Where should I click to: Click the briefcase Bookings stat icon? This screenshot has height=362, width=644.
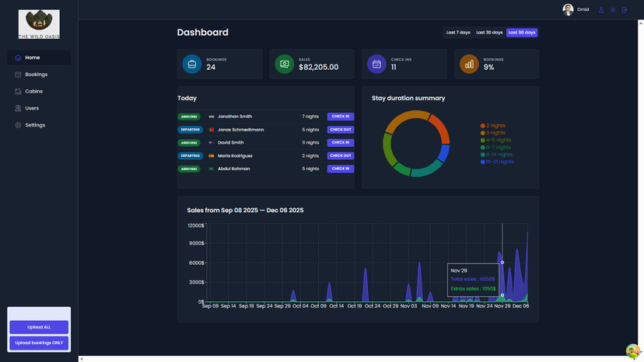192,64
